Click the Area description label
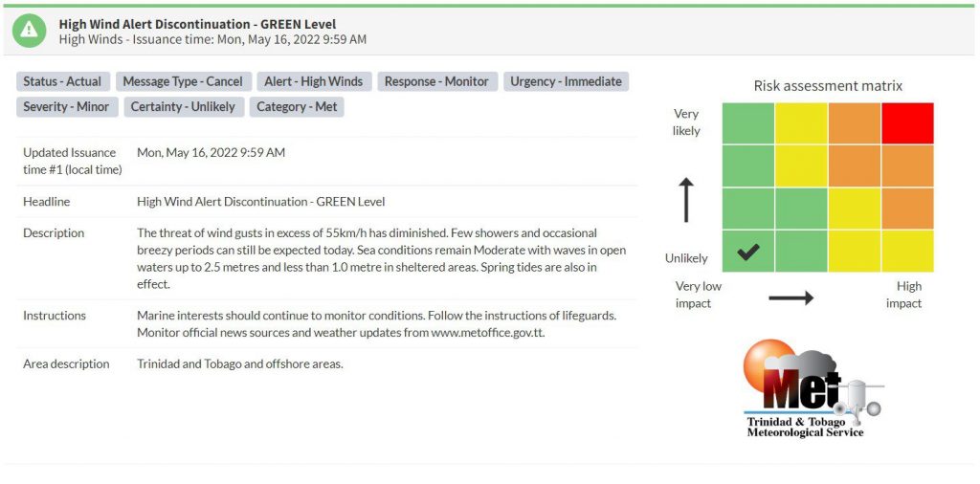The image size is (980, 484). pyautogui.click(x=66, y=364)
